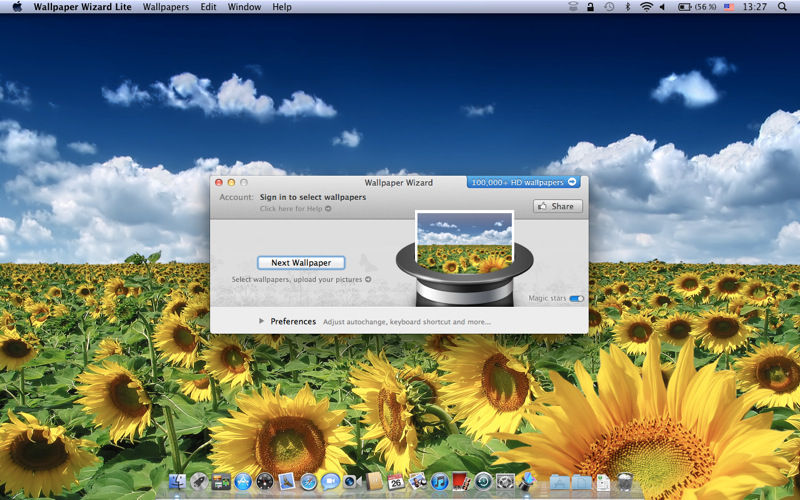Open the Window menu
800x500 pixels.
click(244, 7)
